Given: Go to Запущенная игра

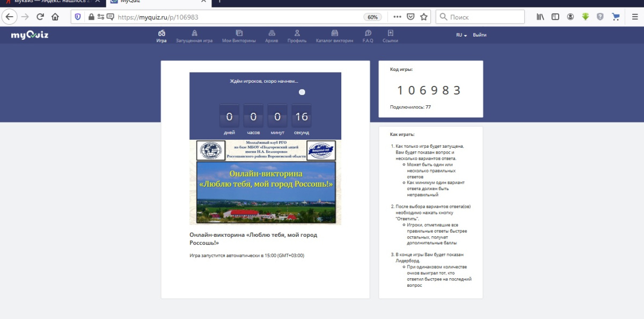Looking at the screenshot, I should pos(194,37).
